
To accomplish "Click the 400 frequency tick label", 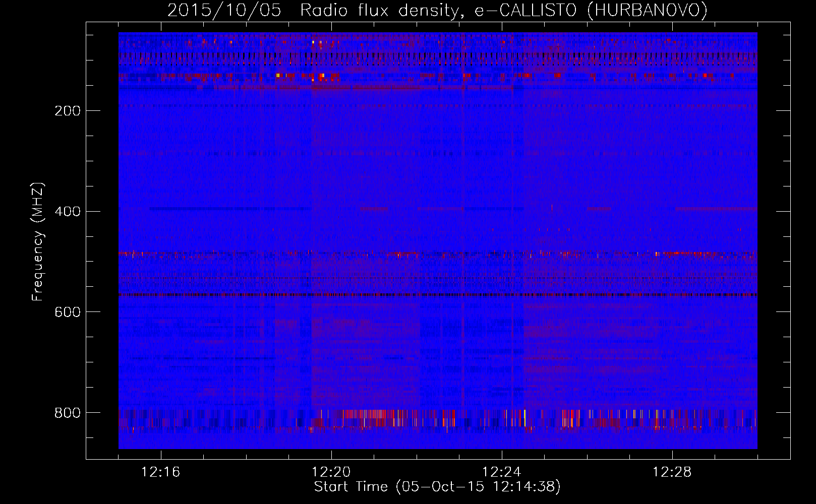I will point(68,212).
